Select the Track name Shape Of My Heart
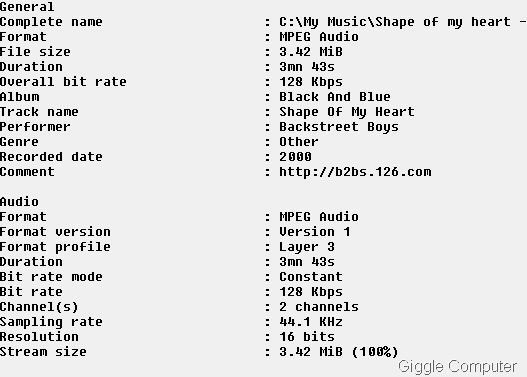The width and height of the screenshot is (527, 377). (347, 112)
